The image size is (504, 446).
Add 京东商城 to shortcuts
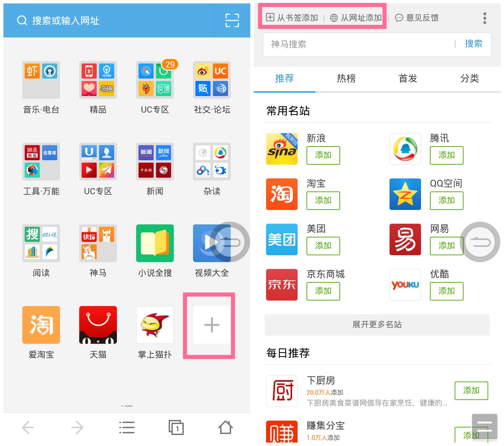click(323, 291)
